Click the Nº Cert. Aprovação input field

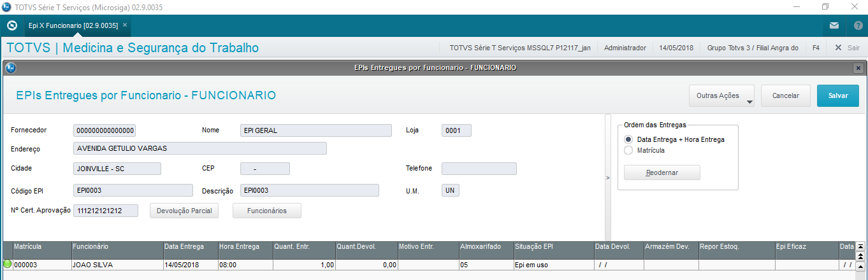click(106, 211)
